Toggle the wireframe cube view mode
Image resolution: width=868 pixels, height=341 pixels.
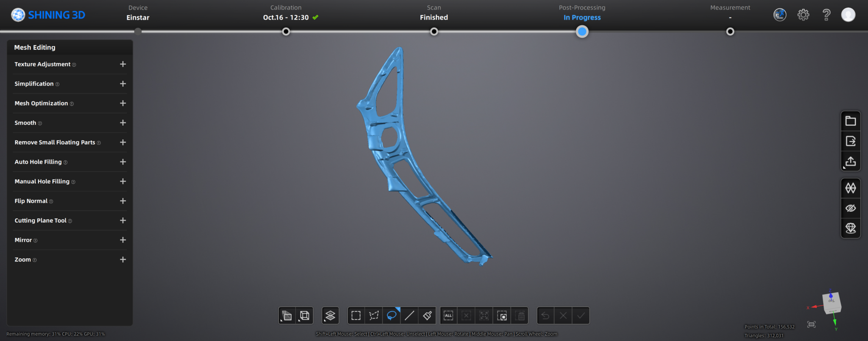coord(305,316)
